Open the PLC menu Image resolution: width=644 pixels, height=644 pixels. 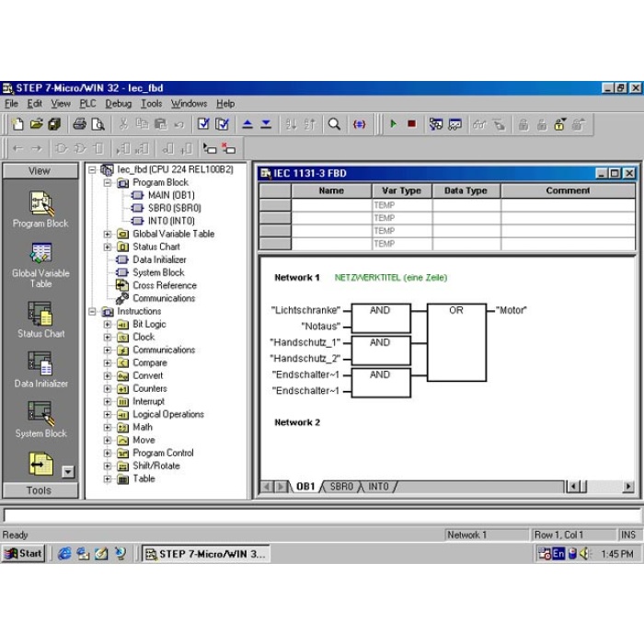(87, 103)
